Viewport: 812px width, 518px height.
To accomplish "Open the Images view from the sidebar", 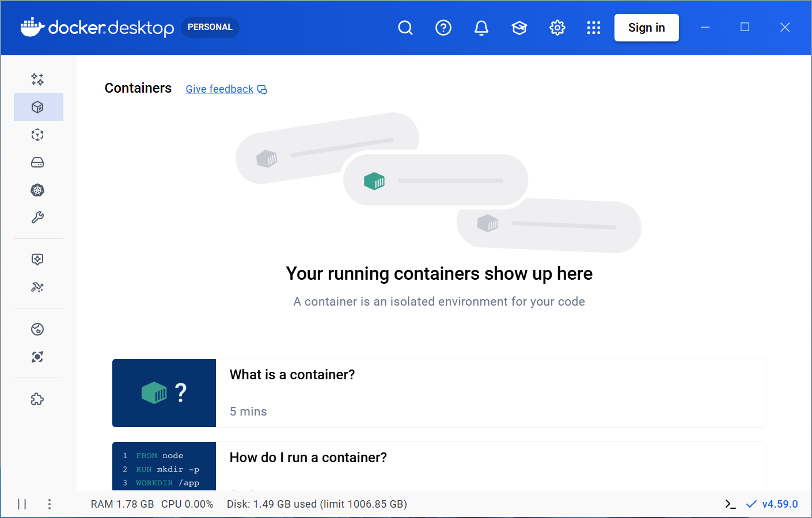I will point(37,135).
